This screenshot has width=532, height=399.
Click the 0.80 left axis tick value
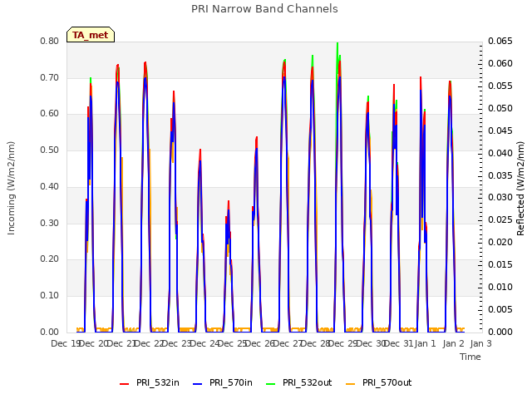coord(50,41)
